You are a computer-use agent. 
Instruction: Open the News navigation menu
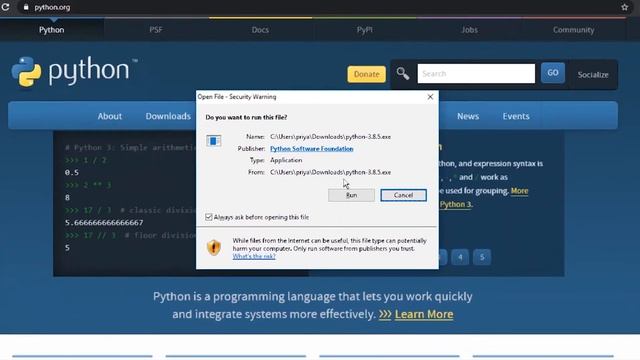coord(468,116)
